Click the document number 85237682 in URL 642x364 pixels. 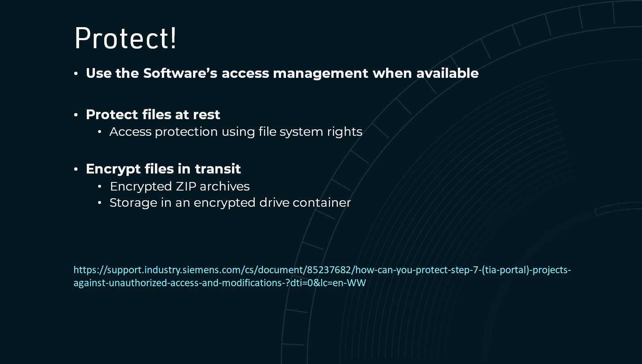pyautogui.click(x=329, y=270)
